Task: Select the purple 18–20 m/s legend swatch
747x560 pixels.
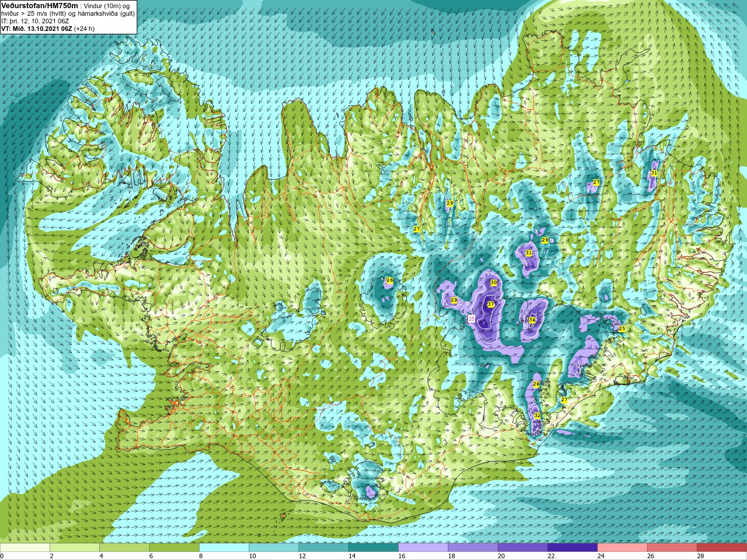Action: click(x=473, y=548)
